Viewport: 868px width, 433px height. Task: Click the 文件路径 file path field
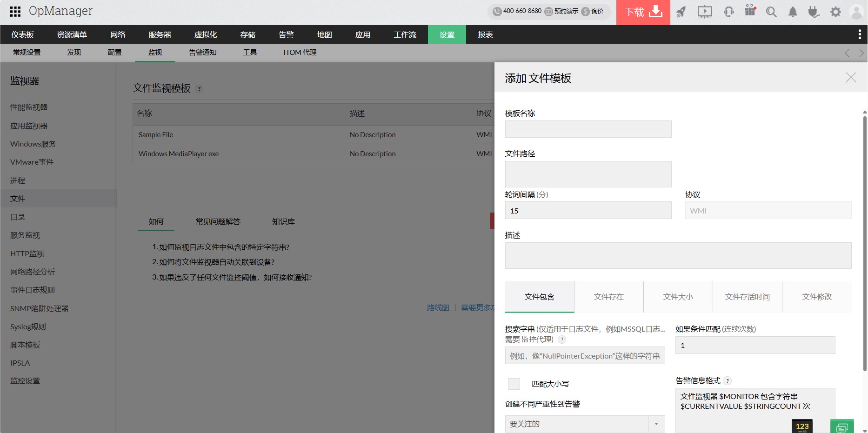588,174
